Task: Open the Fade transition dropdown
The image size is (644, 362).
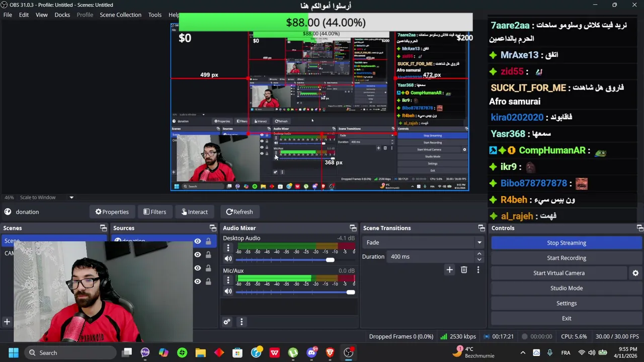Action: coord(422,242)
